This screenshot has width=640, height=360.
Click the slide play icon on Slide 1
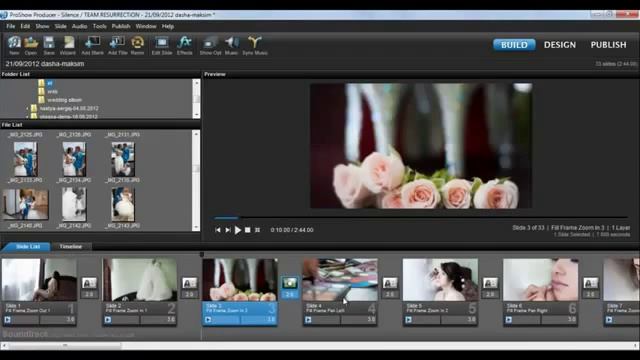point(8,320)
